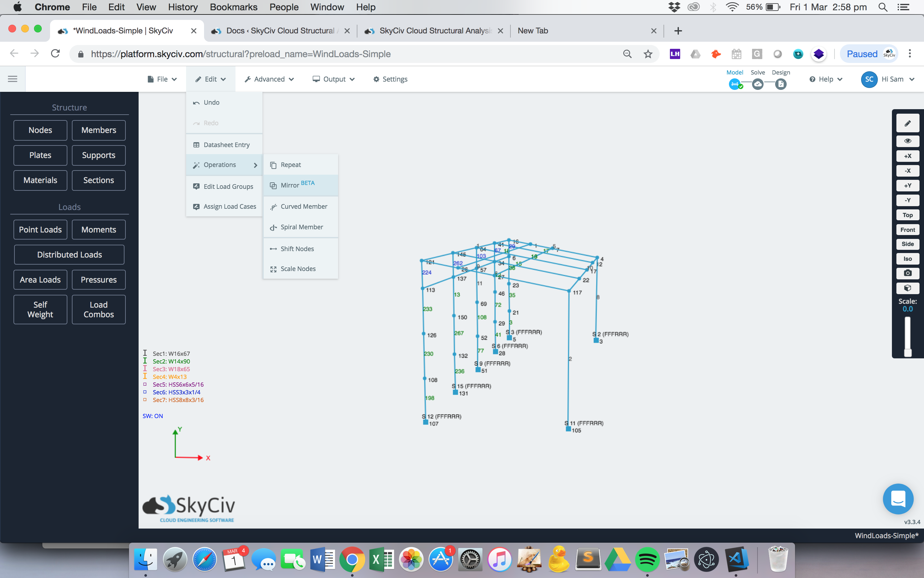924x578 pixels.
Task: Open Safari from the dock
Action: pos(205,559)
